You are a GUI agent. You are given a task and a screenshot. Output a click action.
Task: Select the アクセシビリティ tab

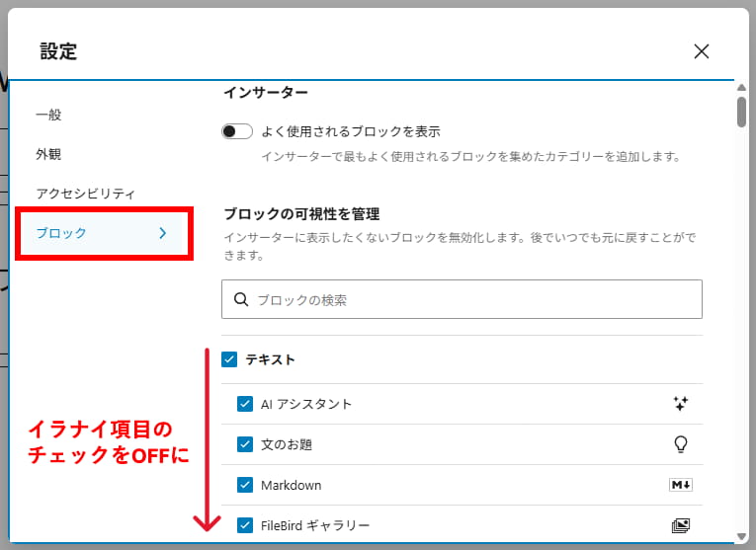click(x=85, y=194)
